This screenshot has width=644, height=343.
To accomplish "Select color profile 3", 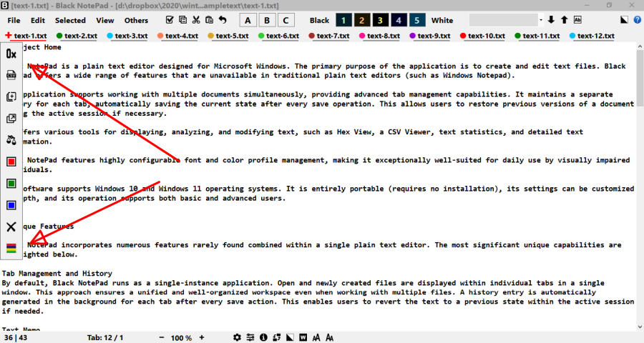I will click(381, 20).
